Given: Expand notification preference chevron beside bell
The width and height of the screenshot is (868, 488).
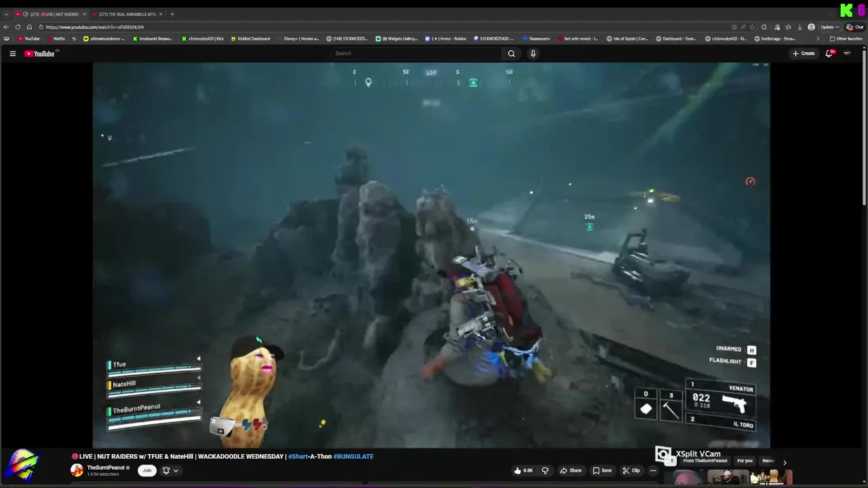Looking at the screenshot, I should point(176,470).
